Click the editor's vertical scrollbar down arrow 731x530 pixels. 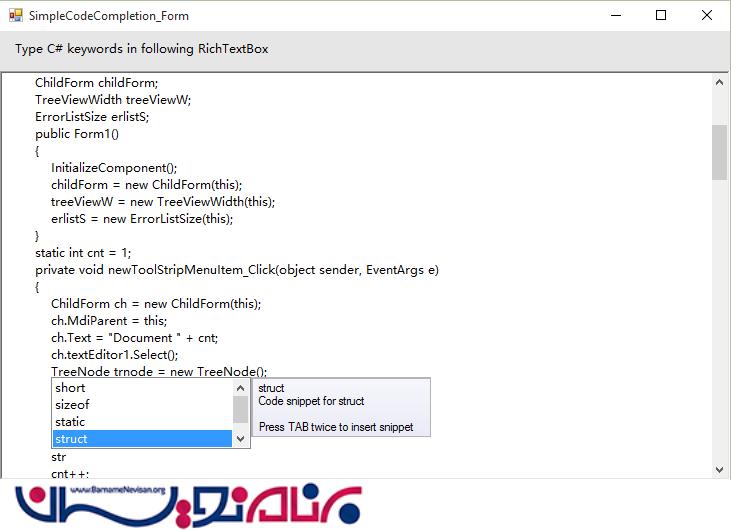pyautogui.click(x=719, y=468)
